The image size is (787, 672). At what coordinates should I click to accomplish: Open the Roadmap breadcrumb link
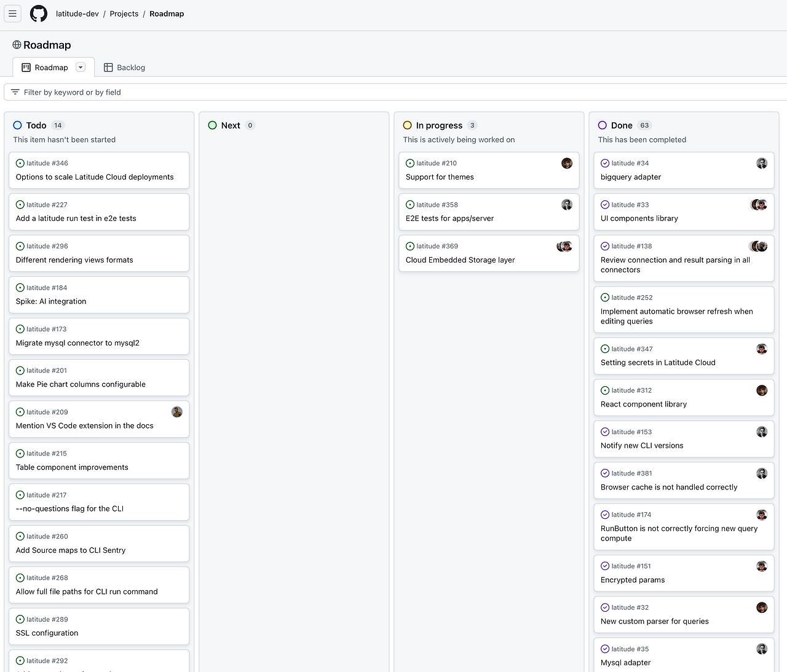[x=167, y=14]
